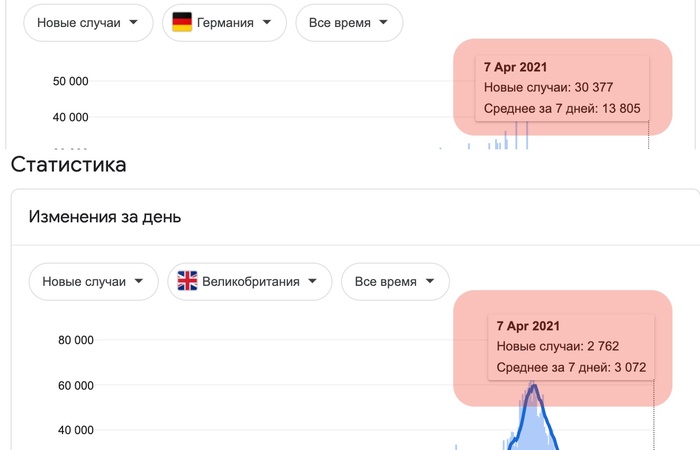The width and height of the screenshot is (700, 450).
Task: Click the blue peak of the UK chart
Action: click(534, 388)
